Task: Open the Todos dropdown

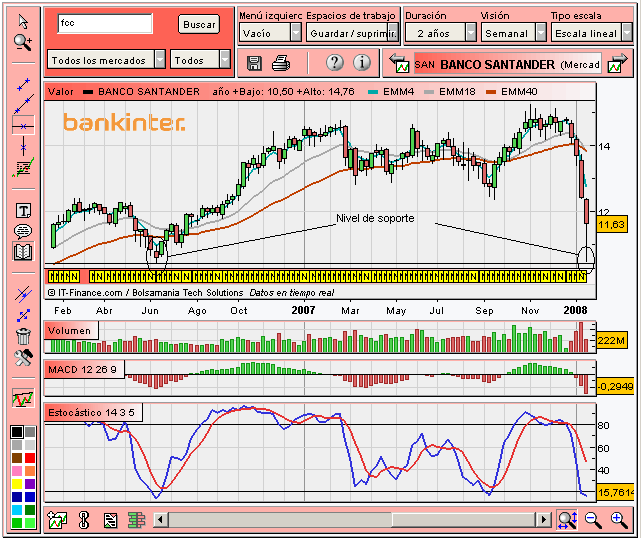Action: click(x=200, y=60)
